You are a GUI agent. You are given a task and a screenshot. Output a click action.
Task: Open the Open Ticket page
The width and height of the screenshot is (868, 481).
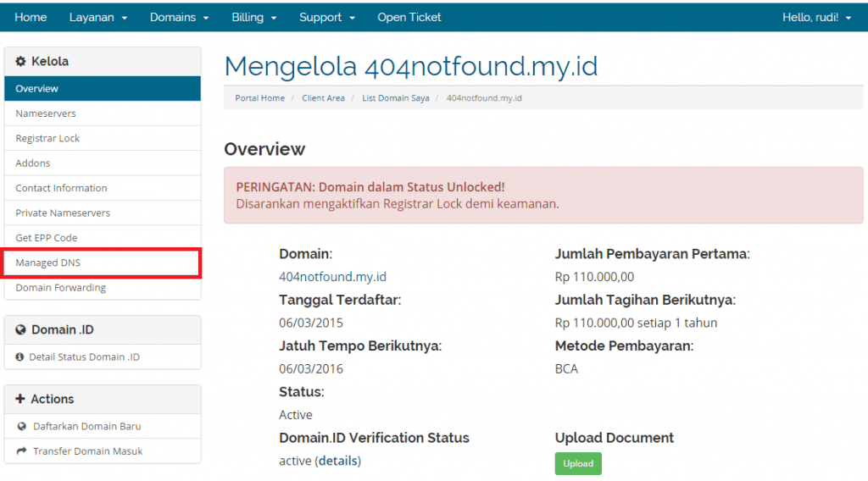click(x=409, y=17)
